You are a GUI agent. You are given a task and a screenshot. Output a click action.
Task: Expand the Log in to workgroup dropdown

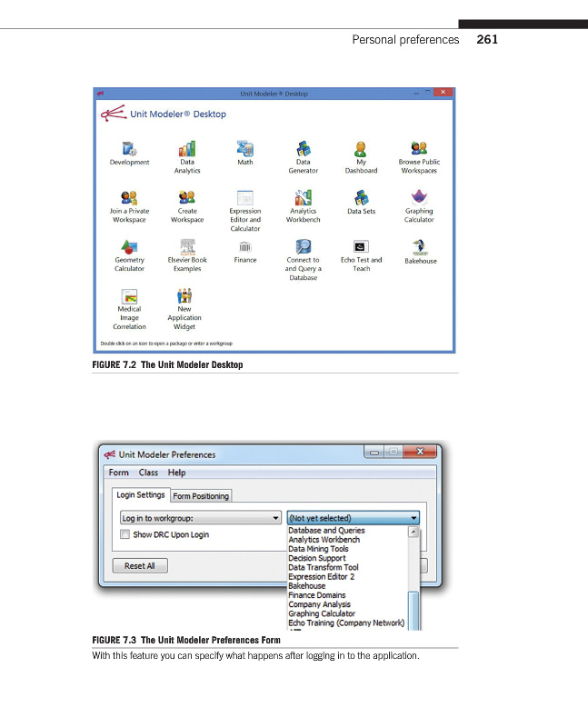pos(200,518)
